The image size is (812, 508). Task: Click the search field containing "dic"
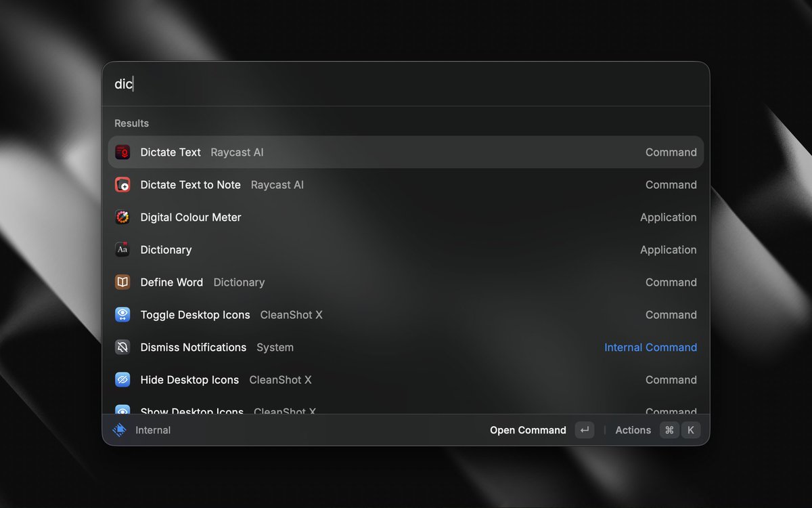(406, 84)
